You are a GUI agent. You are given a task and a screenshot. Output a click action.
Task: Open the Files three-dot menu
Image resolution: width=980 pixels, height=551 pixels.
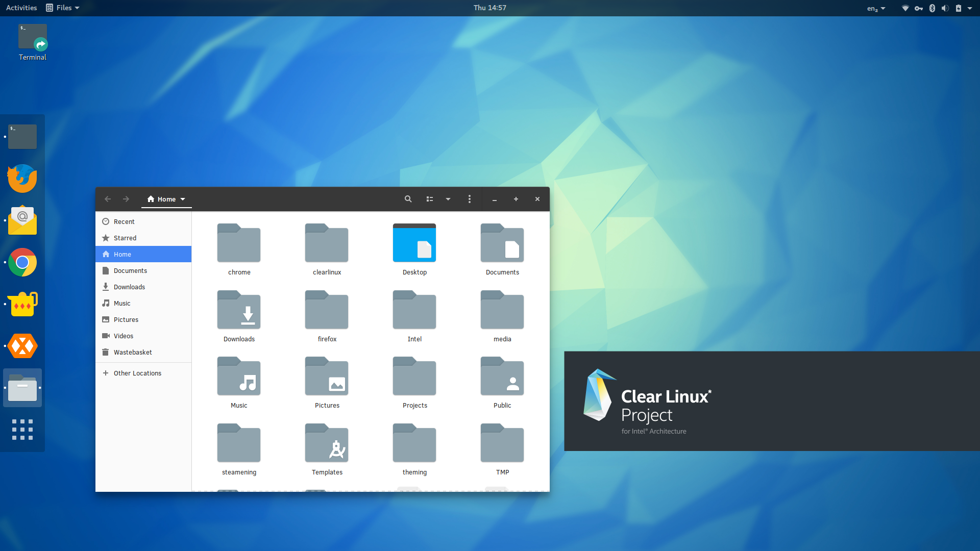tap(470, 199)
